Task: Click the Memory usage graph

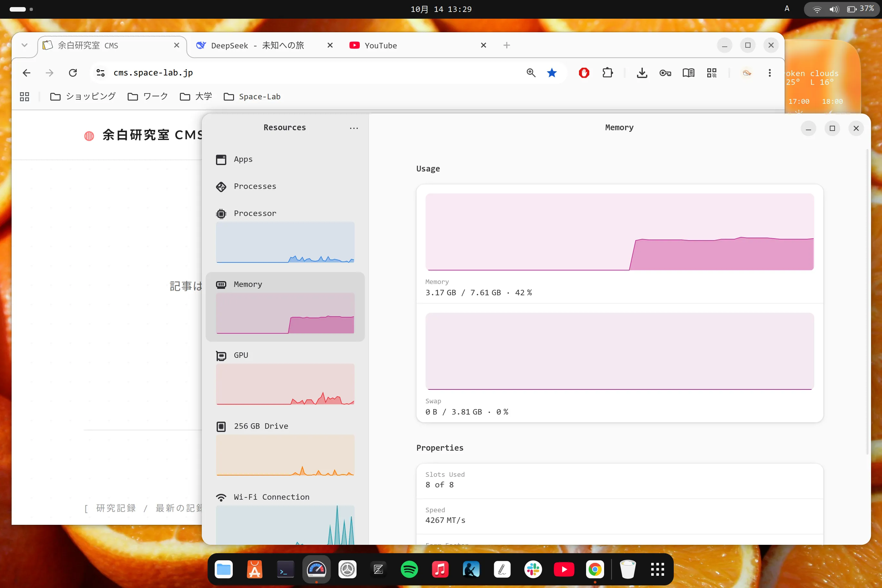Action: (x=620, y=232)
